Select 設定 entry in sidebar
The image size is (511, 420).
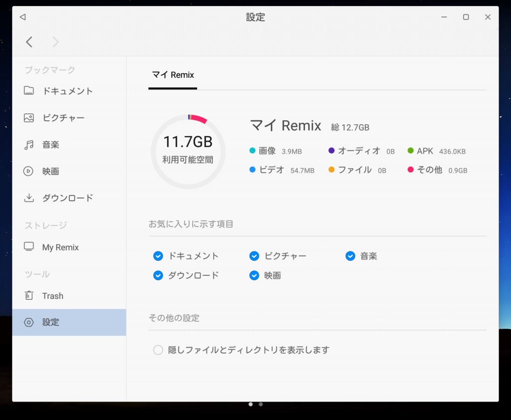tap(69, 322)
